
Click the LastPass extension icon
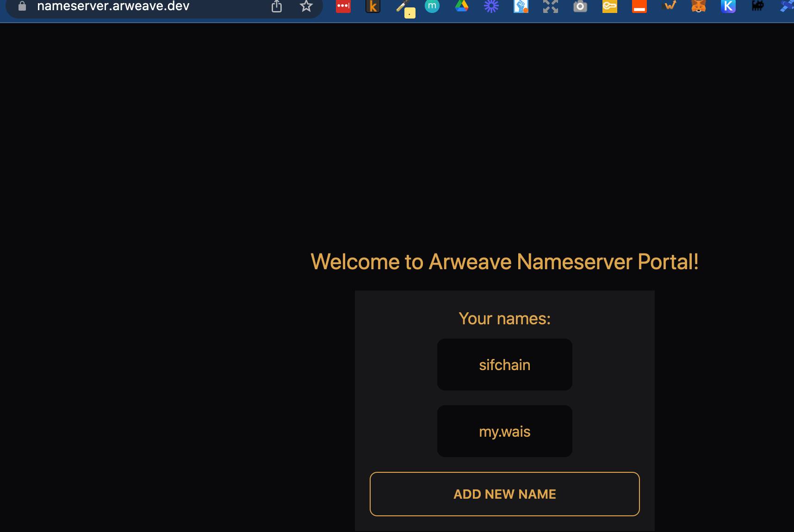click(343, 7)
